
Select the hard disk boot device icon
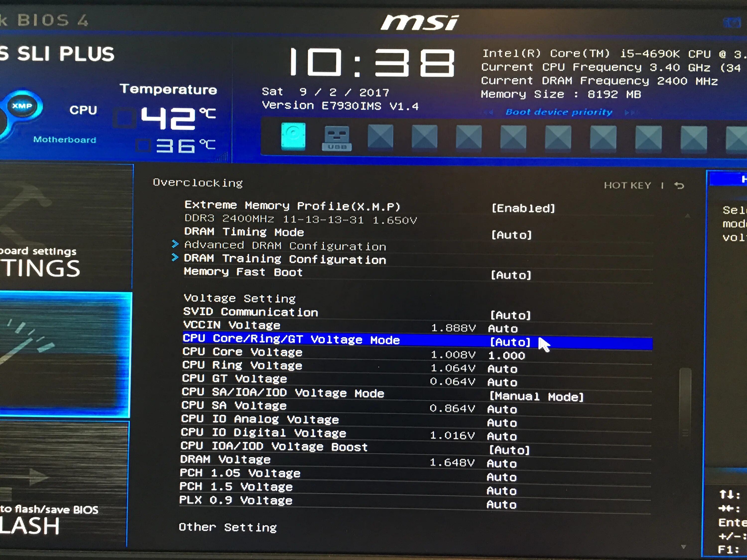pos(293,136)
